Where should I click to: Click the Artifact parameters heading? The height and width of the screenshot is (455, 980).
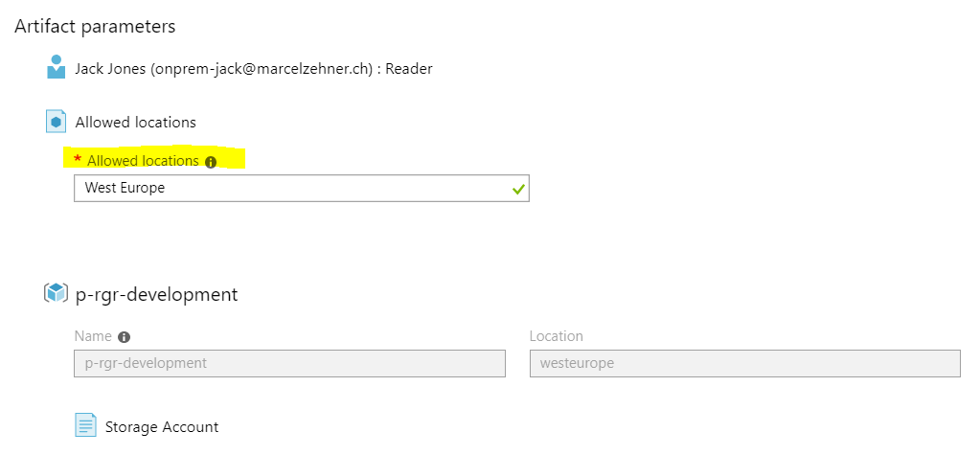click(95, 26)
